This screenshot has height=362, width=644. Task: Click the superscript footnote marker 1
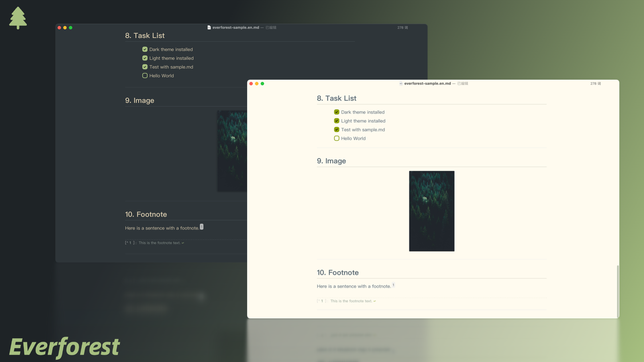393,285
